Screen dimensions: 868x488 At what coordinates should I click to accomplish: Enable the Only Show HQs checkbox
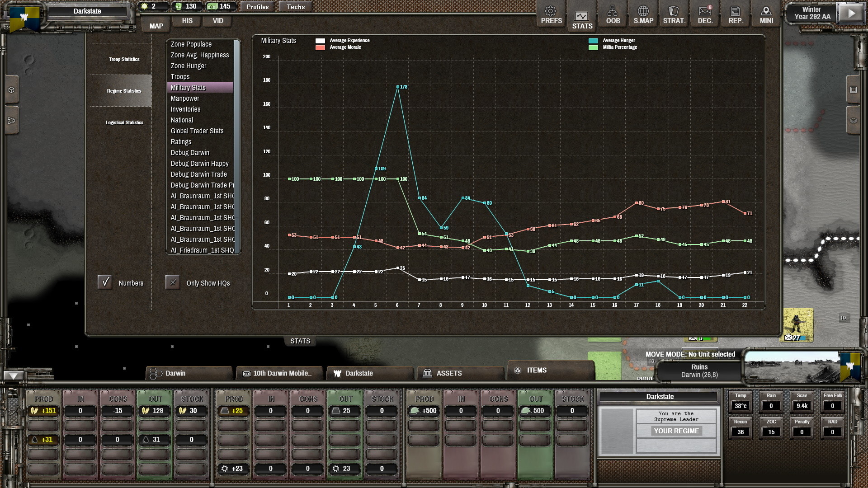point(172,282)
